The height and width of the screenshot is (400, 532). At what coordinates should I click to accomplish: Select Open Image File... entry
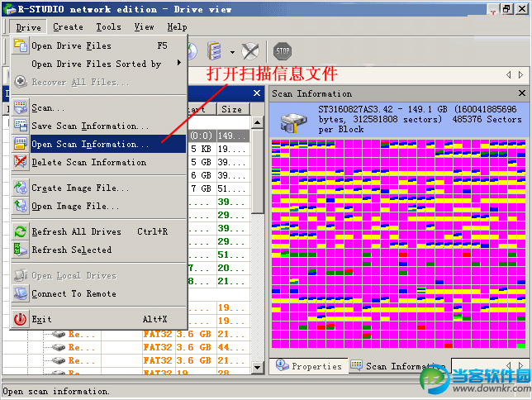coord(99,206)
